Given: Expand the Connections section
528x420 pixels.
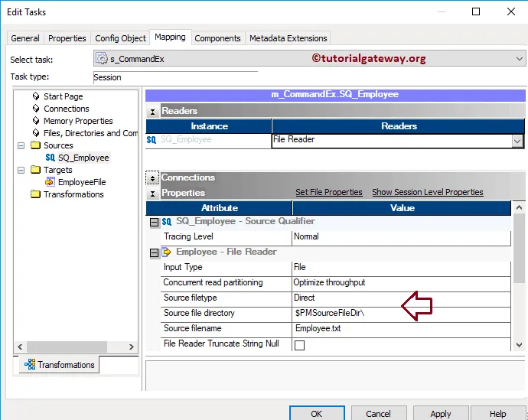Looking at the screenshot, I should (x=152, y=178).
